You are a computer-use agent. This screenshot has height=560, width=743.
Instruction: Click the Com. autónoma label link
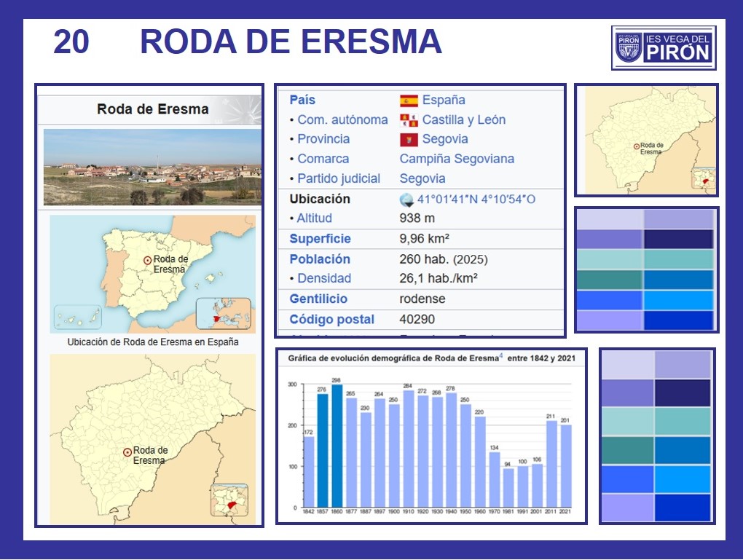[342, 120]
